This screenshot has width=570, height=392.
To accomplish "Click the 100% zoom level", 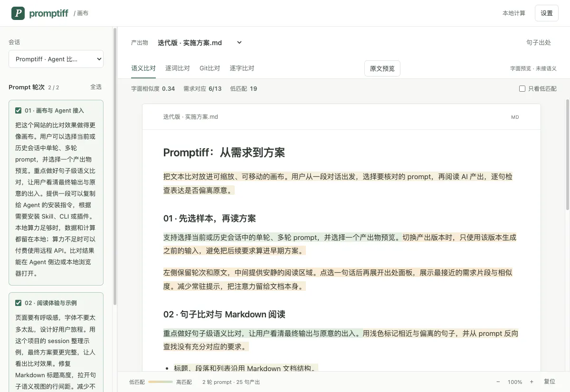I will [x=515, y=382].
